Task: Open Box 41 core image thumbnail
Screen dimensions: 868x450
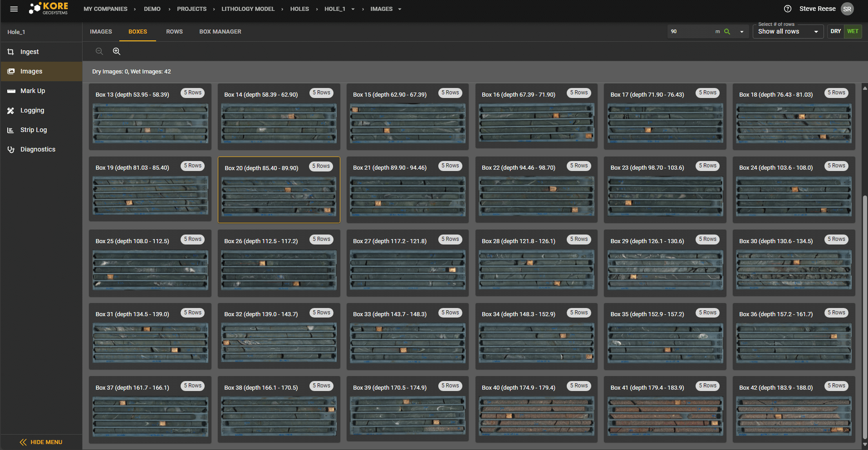Action: (665, 416)
